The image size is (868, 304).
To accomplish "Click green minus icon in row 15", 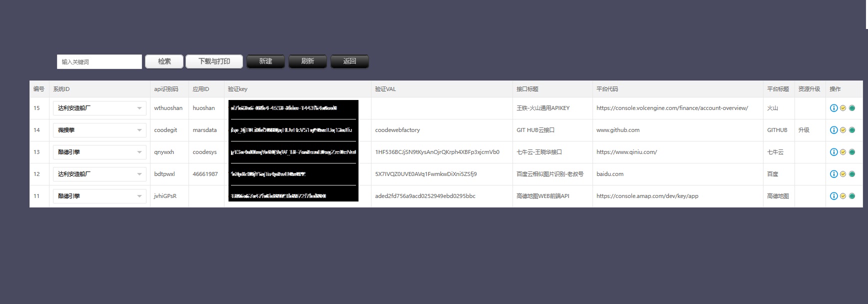I will pos(852,108).
